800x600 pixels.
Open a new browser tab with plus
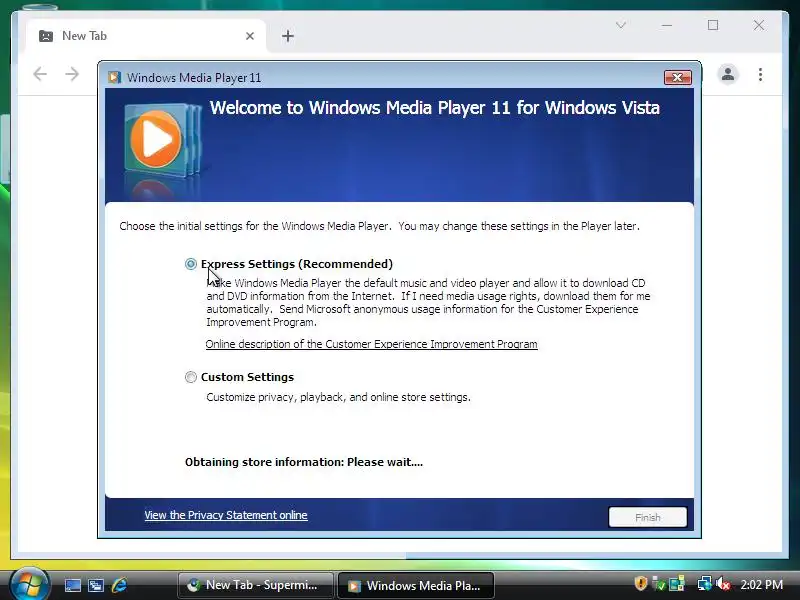[288, 36]
